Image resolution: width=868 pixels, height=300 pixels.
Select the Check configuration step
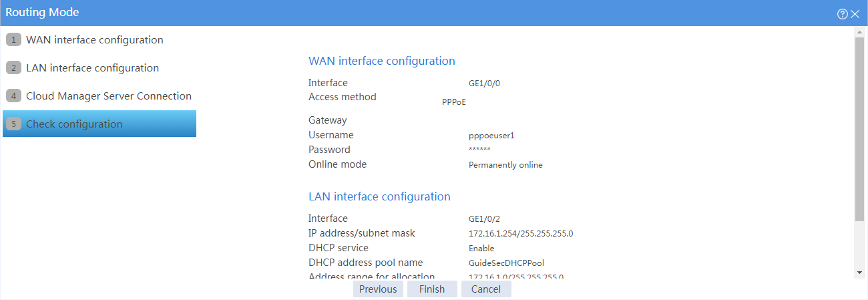pyautogui.click(x=99, y=124)
